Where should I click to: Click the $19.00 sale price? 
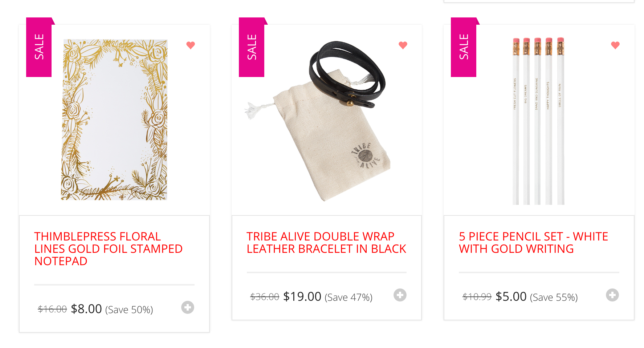tap(302, 296)
